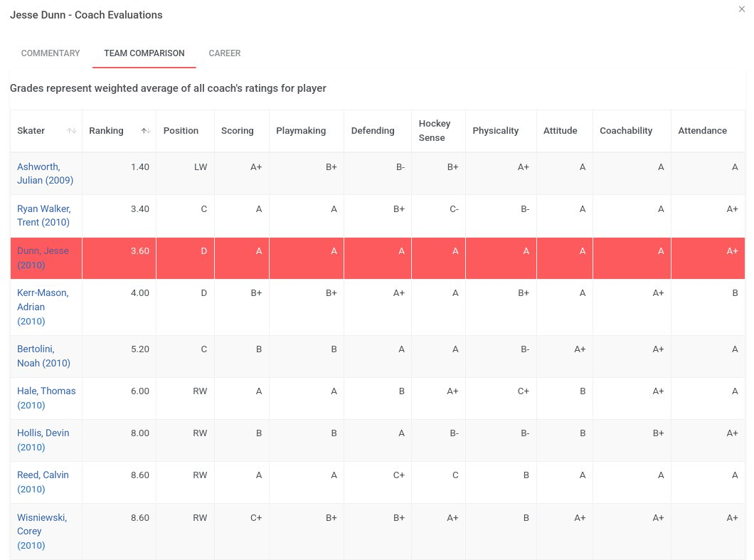This screenshot has height=560, width=754.
Task: Close the Coach Evaluations dialog
Action: pyautogui.click(x=741, y=9)
